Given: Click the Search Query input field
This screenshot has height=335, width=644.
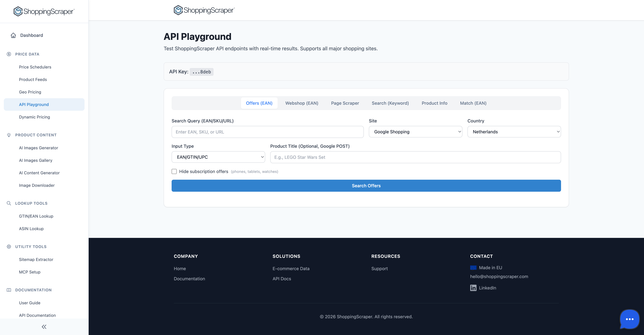Looking at the screenshot, I should 268,132.
